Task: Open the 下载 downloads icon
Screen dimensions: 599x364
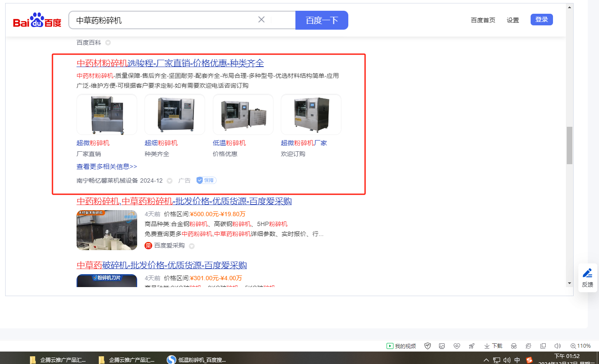Action: tap(493, 346)
